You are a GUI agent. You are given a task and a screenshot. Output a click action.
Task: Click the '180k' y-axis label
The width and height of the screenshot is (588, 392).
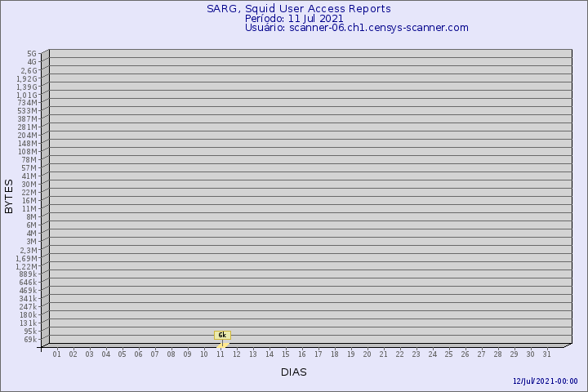28,315
